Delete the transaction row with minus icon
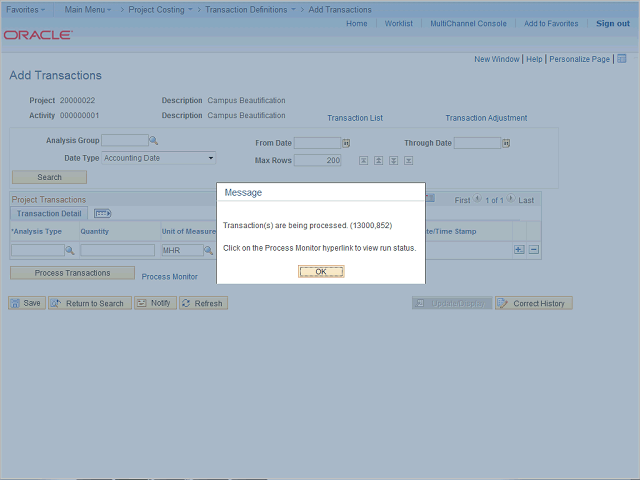 tap(534, 249)
